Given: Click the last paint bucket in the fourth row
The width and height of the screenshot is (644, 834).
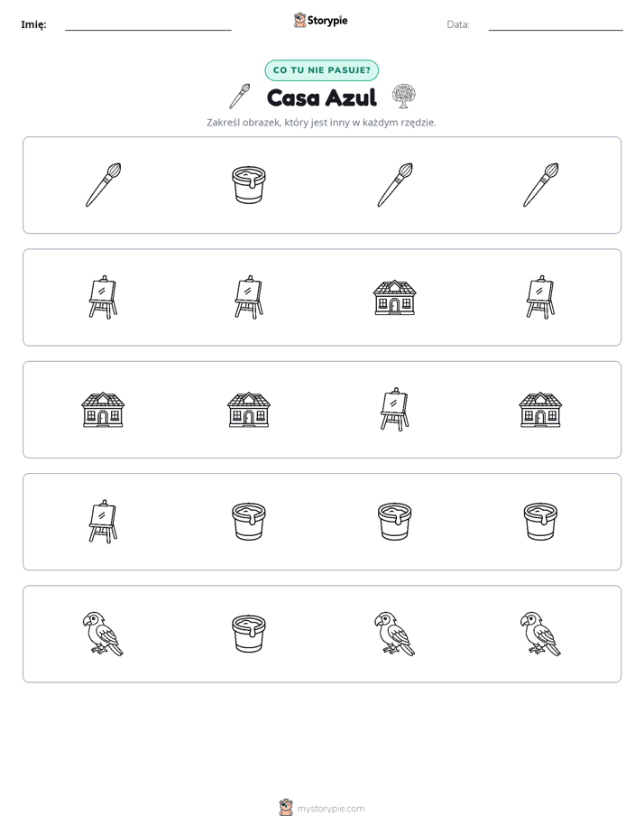Looking at the screenshot, I should click(540, 522).
